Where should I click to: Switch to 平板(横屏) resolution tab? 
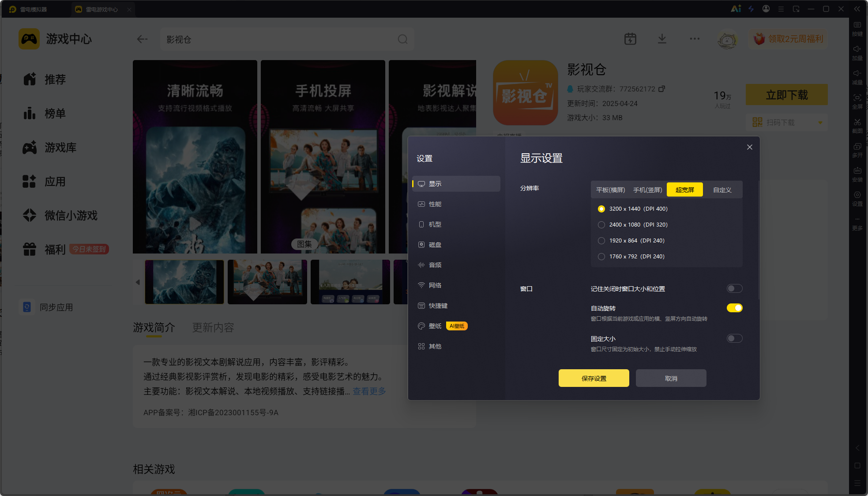coord(611,190)
